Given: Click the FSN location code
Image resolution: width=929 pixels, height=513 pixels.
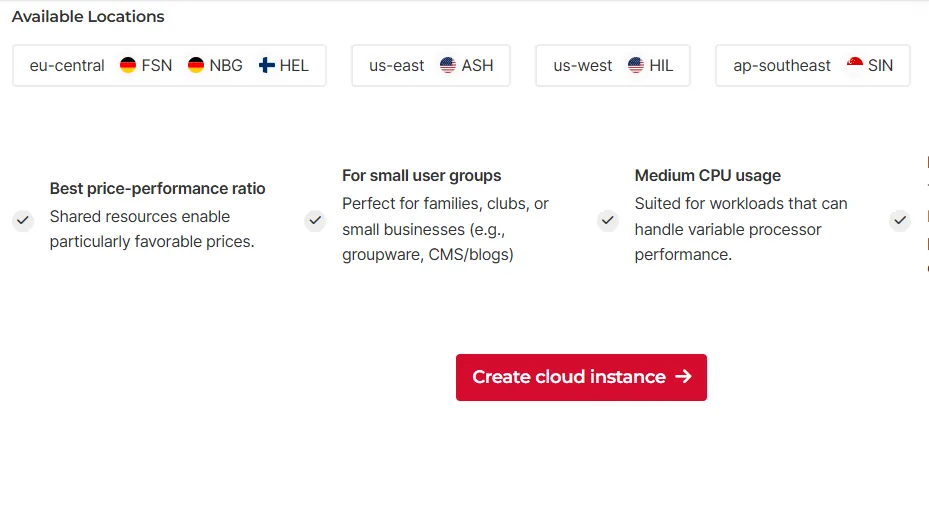Looking at the screenshot, I should [x=157, y=66].
